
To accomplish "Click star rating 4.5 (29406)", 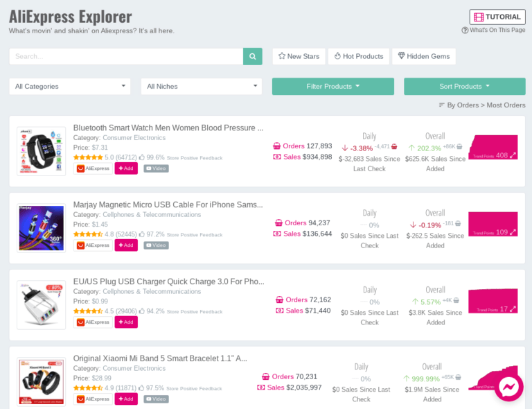I will [x=105, y=311].
